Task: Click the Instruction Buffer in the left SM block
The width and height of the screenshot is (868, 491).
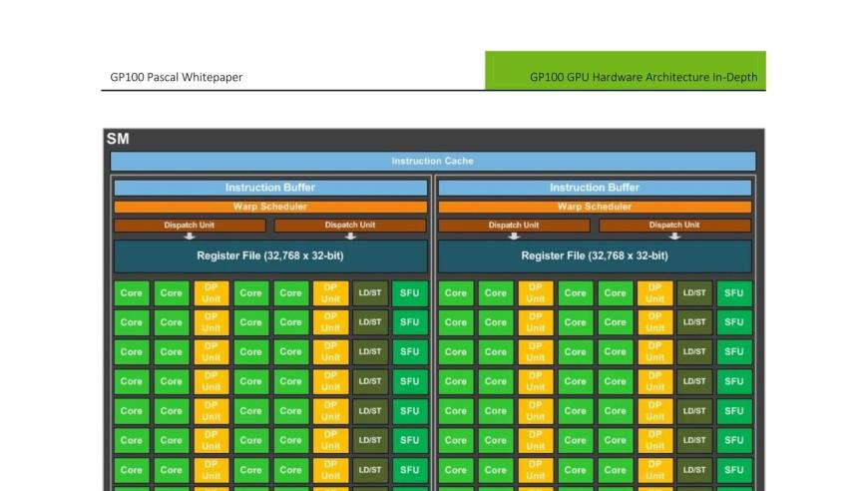Action: coord(270,188)
